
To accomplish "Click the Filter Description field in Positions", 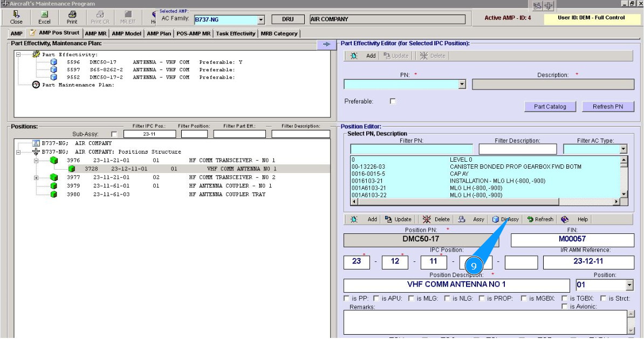I will [x=300, y=134].
